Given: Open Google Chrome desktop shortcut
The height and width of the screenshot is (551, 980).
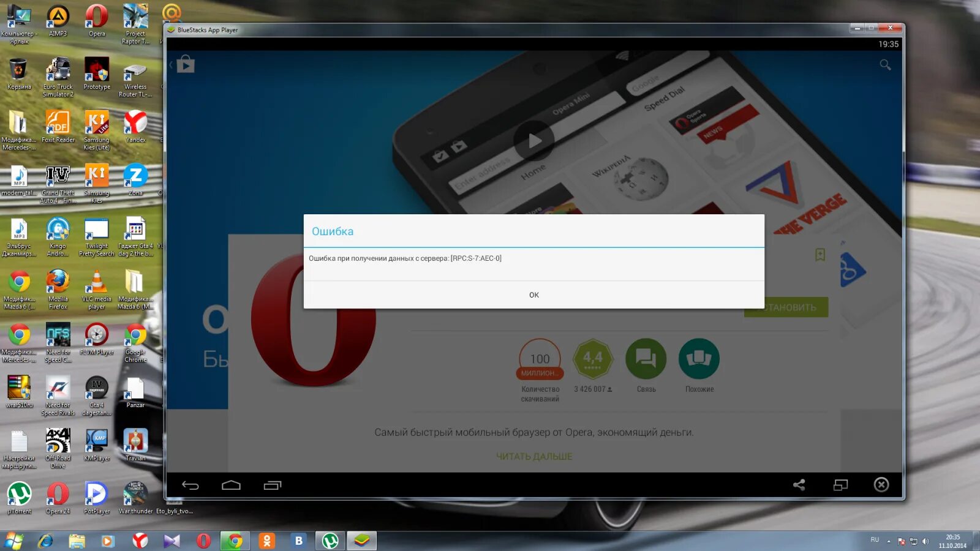Looking at the screenshot, I should [x=135, y=343].
